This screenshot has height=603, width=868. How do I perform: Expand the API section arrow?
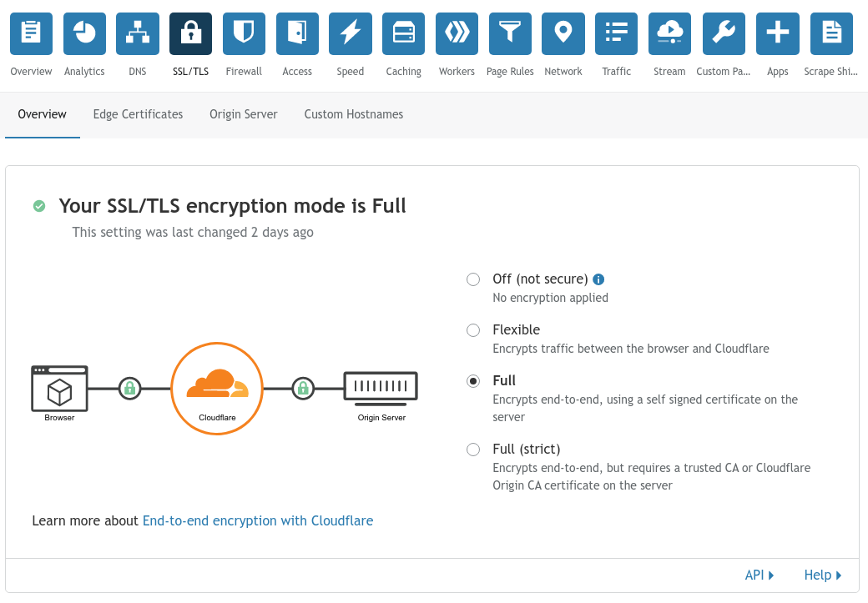tap(771, 575)
